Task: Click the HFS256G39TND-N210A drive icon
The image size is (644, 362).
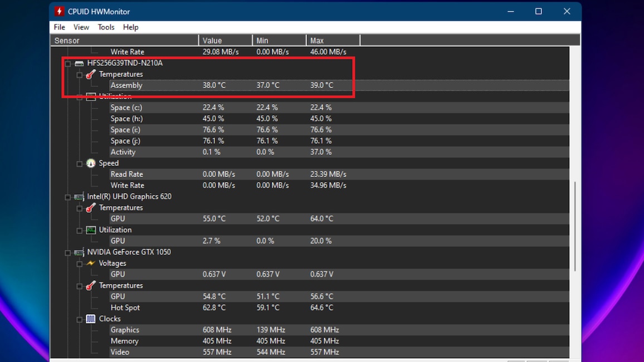Action: click(79, 63)
